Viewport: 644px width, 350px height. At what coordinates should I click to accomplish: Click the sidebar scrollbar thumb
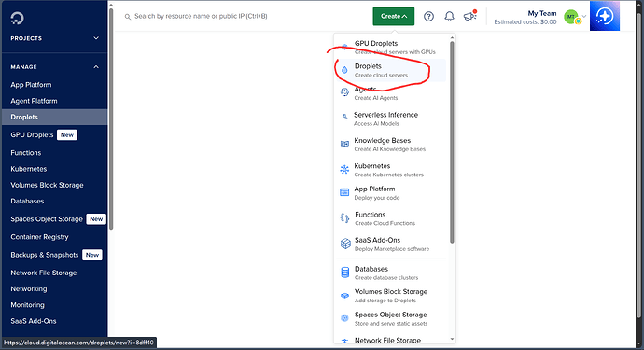pyautogui.click(x=111, y=119)
